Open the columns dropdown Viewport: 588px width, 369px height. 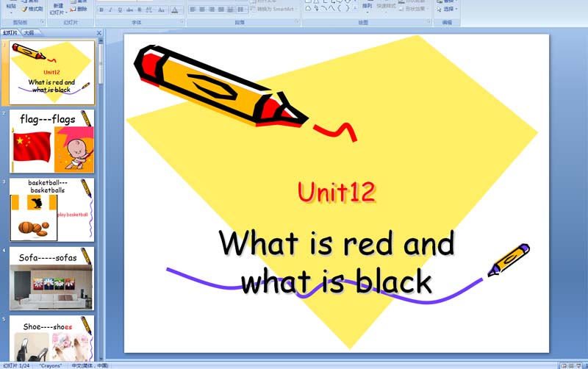242,10
